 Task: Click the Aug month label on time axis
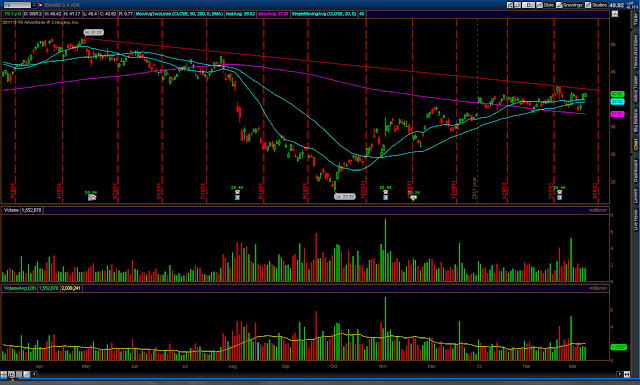click(233, 366)
